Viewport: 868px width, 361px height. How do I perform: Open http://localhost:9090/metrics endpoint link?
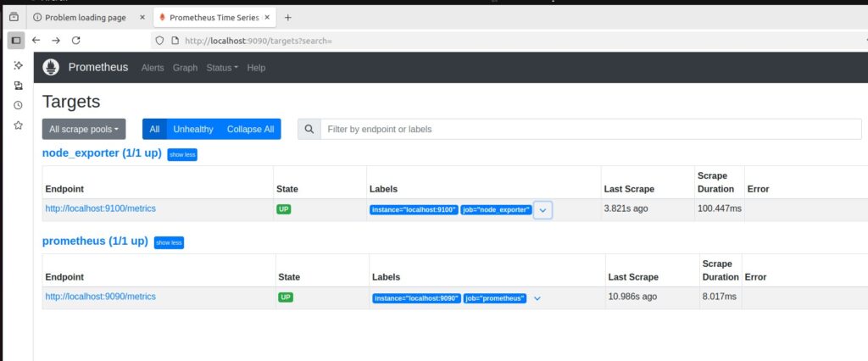[101, 297]
